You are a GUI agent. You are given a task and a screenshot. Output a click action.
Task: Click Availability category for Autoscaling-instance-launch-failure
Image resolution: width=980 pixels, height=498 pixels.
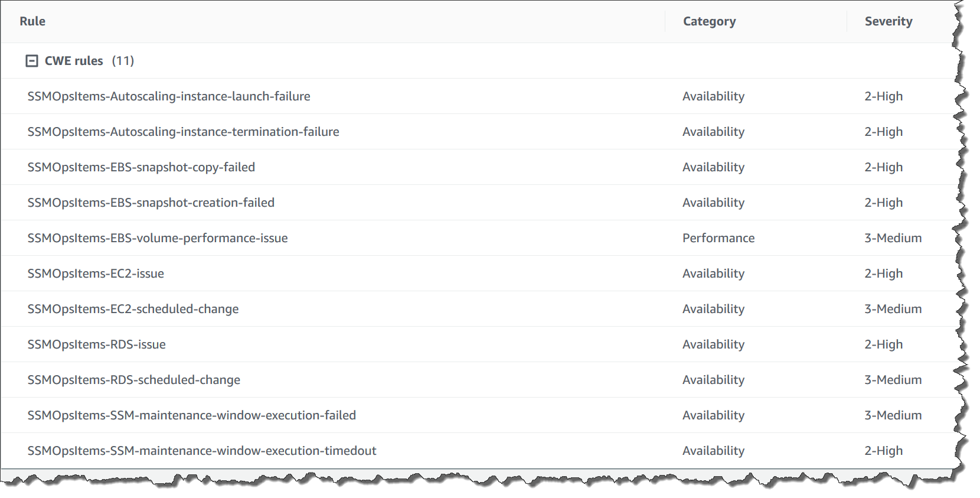pos(713,96)
